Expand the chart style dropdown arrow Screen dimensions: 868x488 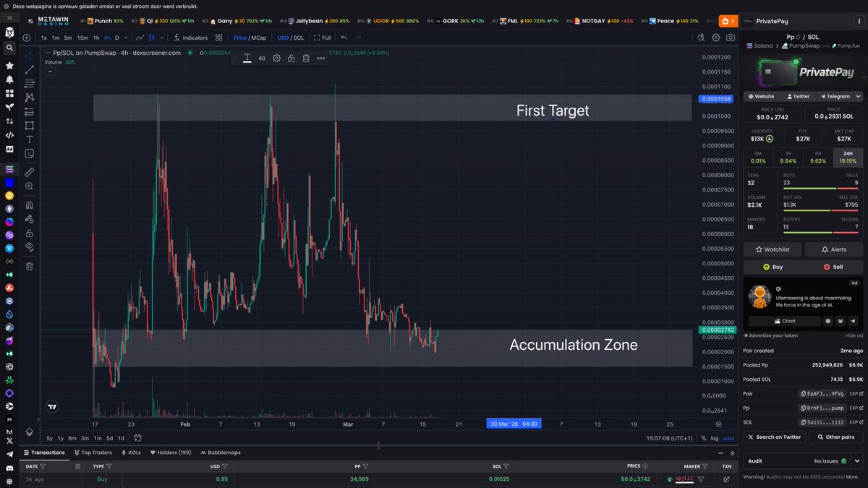tap(161, 38)
